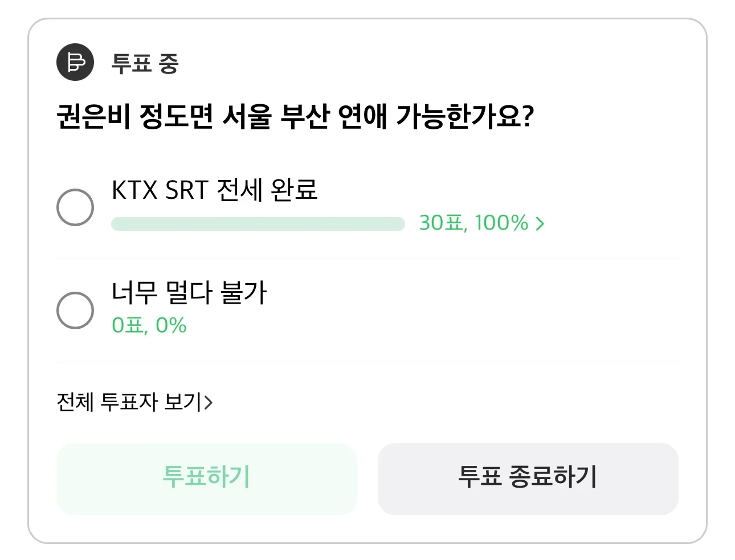
Task: Open 전체 투표자 보기 link
Action: coord(129,402)
